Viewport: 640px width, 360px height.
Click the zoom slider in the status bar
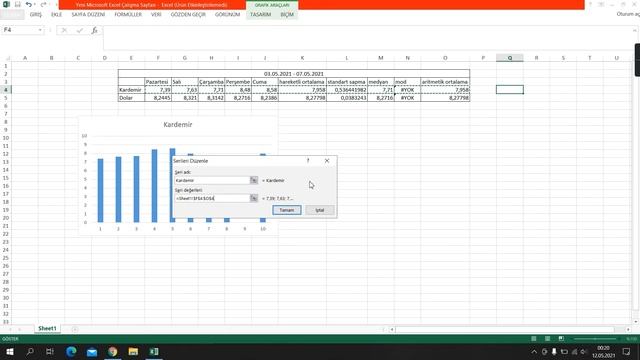pyautogui.click(x=595, y=338)
